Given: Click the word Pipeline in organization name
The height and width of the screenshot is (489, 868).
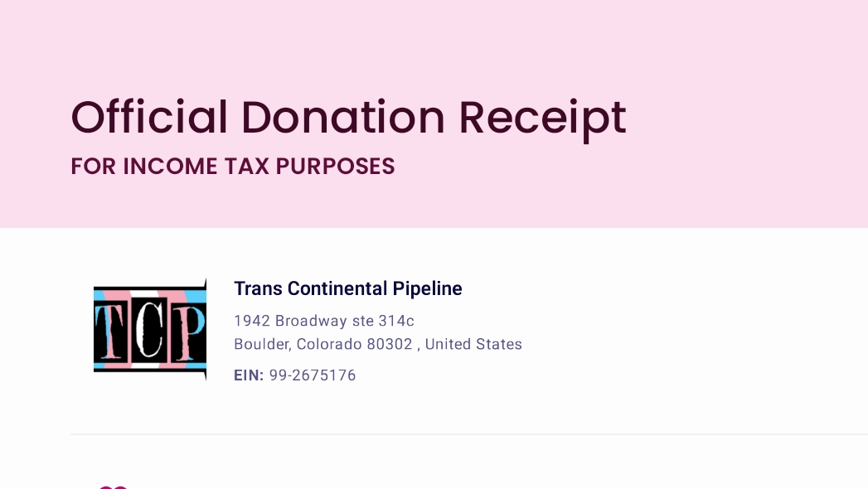Looking at the screenshot, I should (427, 288).
